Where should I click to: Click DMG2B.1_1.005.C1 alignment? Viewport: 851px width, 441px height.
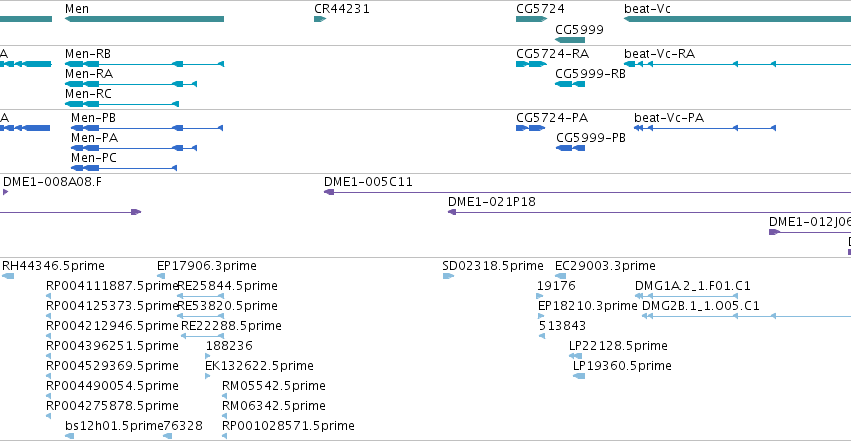tap(746, 316)
